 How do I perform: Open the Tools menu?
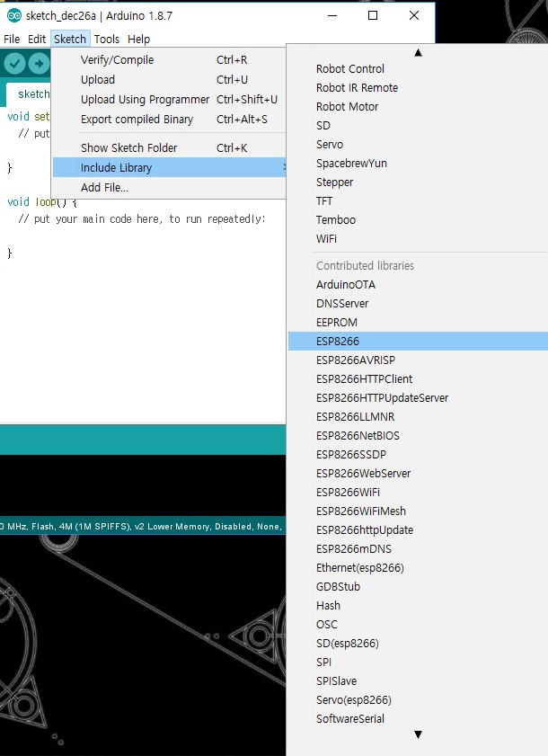coord(106,40)
